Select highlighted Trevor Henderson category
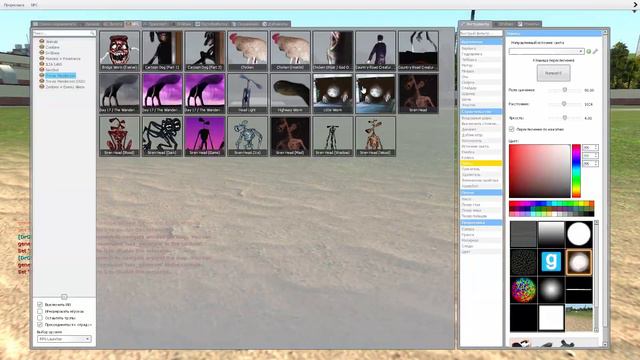 point(60,76)
